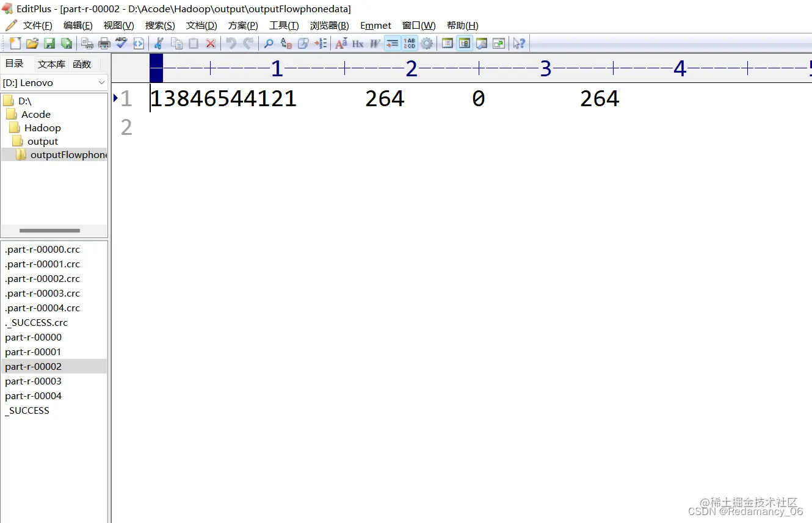
Task: Click the Copy icon in the toolbar
Action: click(176, 43)
